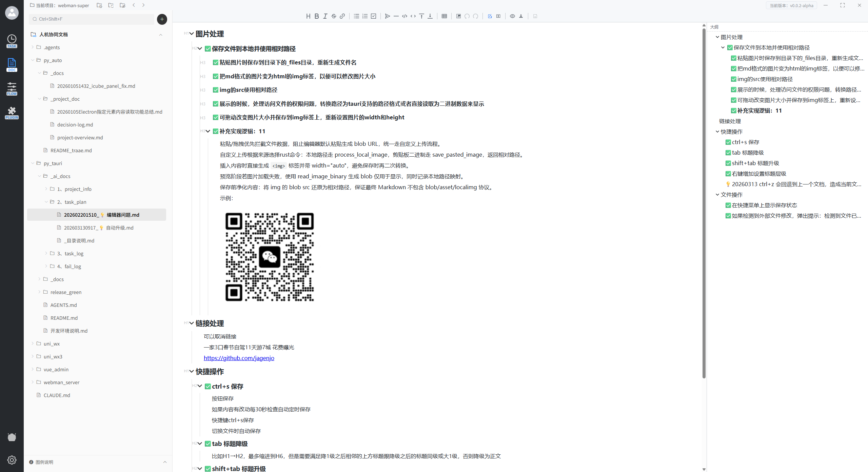Toggle bold formatting in toolbar
The image size is (868, 472).
pyautogui.click(x=316, y=16)
